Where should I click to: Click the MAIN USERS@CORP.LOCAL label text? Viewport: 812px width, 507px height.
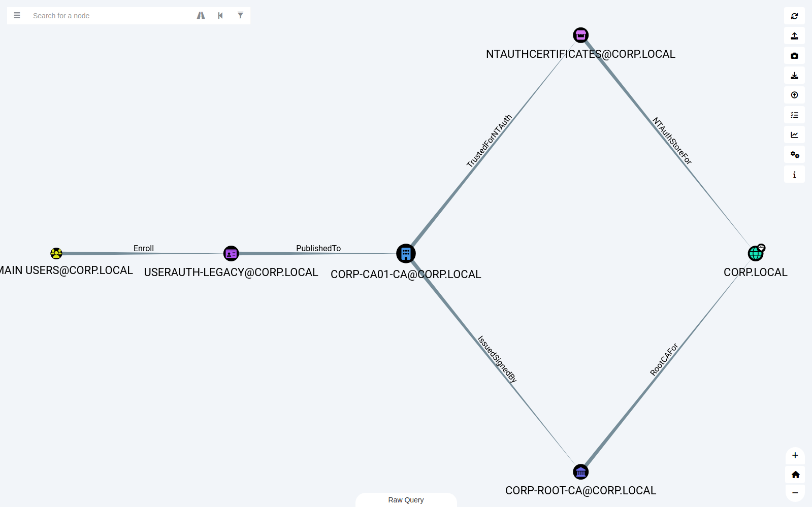(x=67, y=271)
